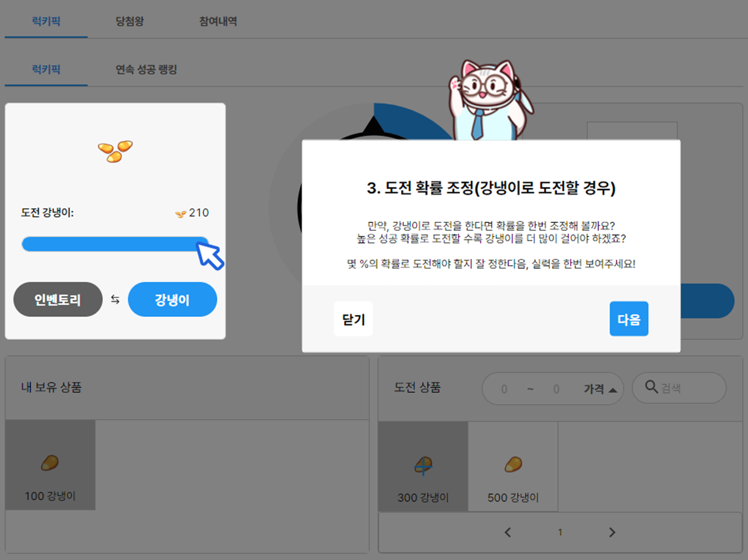This screenshot has width=748, height=560.
Task: Select the top 럭키픽 main tab
Action: pyautogui.click(x=46, y=21)
